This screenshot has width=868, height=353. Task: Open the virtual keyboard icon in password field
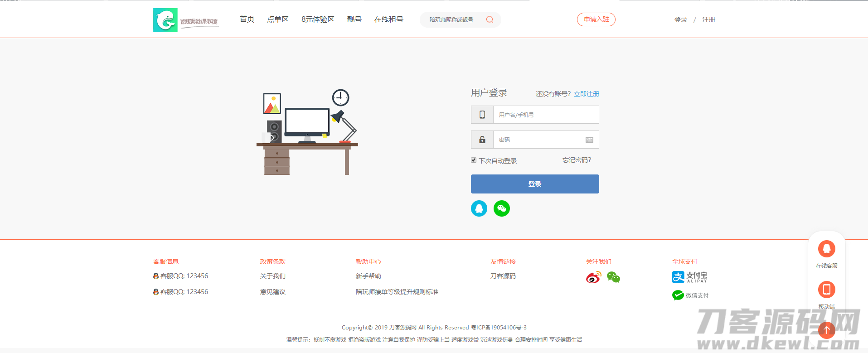pyautogui.click(x=589, y=140)
